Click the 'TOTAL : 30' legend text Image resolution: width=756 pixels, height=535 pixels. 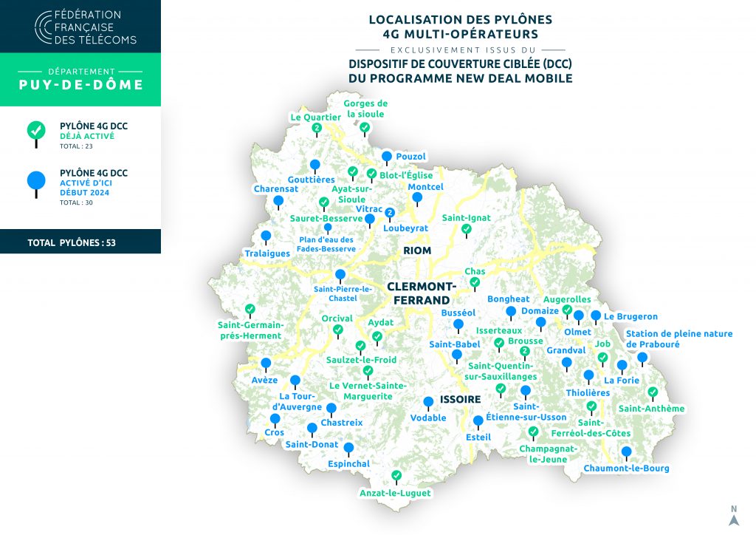(x=76, y=202)
